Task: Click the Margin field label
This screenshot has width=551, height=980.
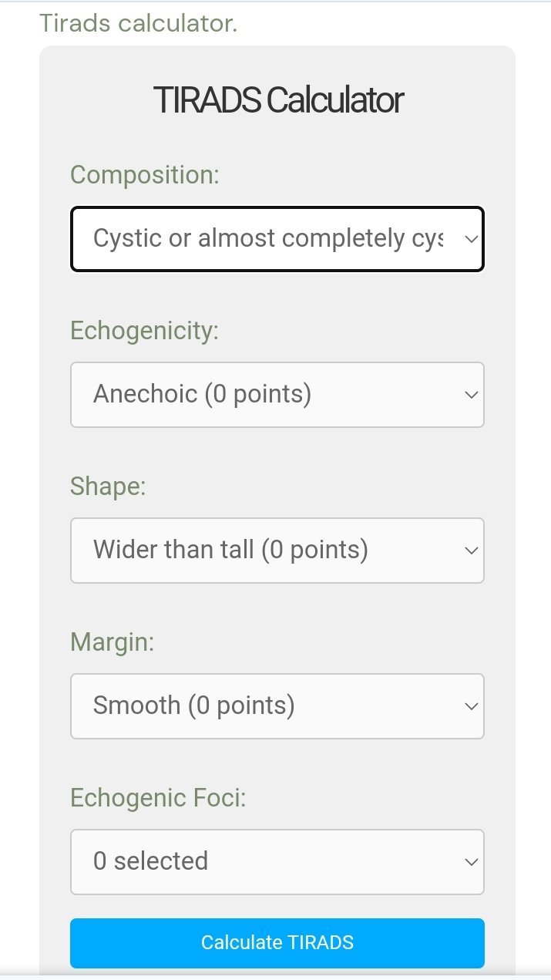Action: point(111,642)
